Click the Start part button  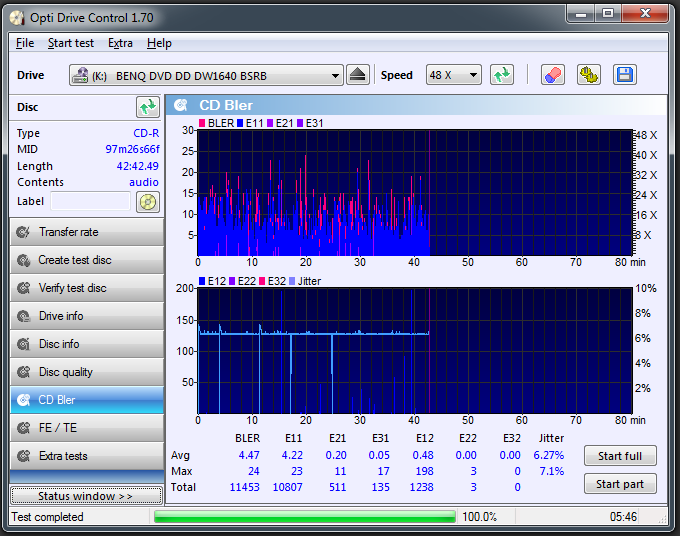pos(620,484)
